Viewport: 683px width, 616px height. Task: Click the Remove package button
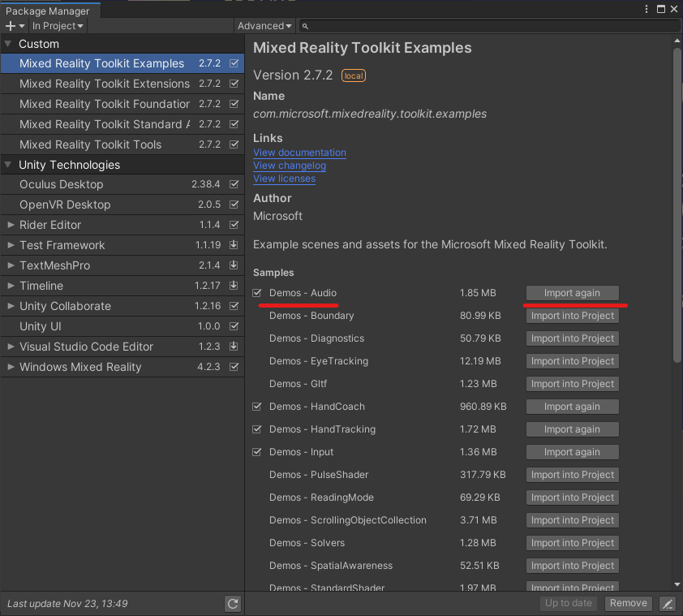[x=628, y=603]
